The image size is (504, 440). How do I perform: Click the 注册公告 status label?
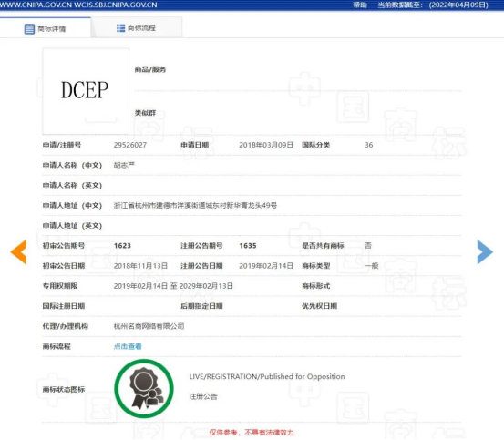[x=203, y=396]
